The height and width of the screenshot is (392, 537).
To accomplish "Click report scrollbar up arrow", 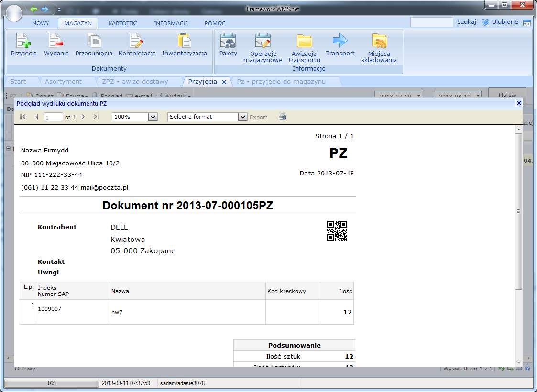I will (518, 129).
